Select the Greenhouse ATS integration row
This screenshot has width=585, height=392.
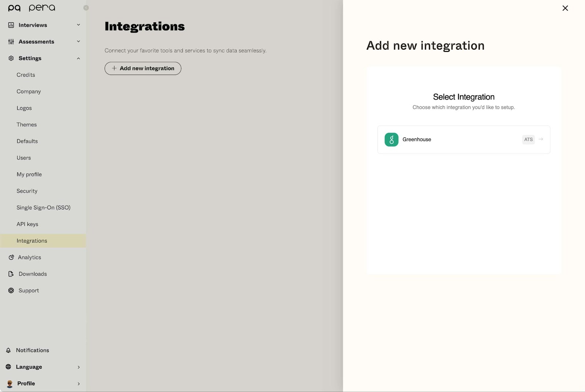pyautogui.click(x=463, y=140)
